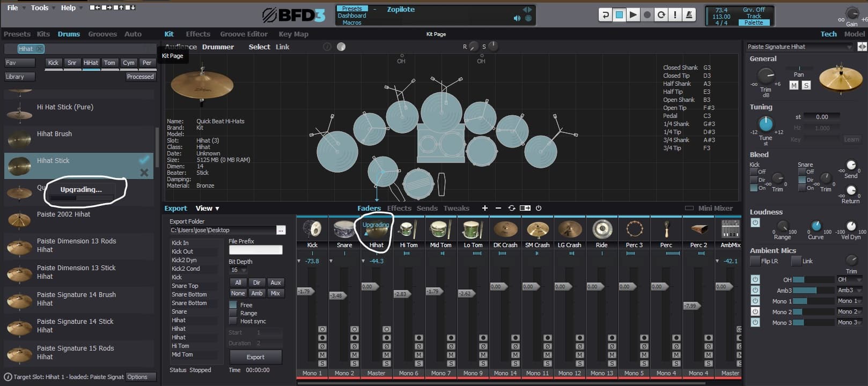The width and height of the screenshot is (868, 386).
Task: Select the Ride cymbal channel image
Action: click(602, 229)
